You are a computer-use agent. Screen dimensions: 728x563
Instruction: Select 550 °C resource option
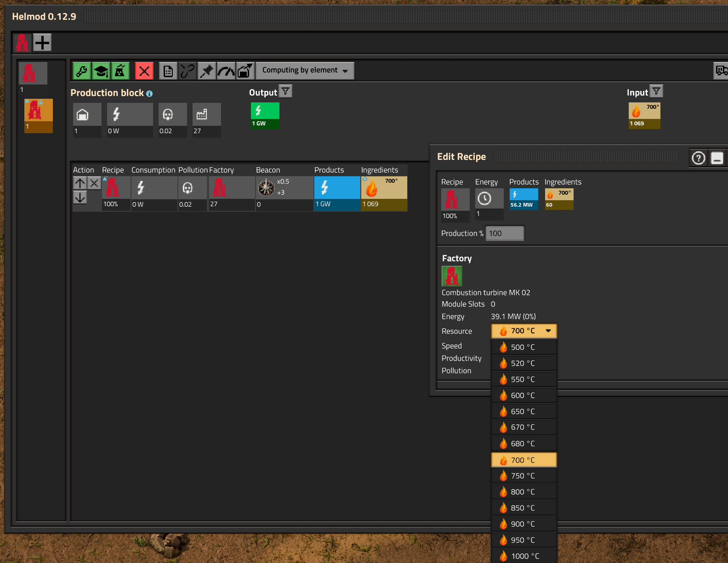tap(524, 379)
